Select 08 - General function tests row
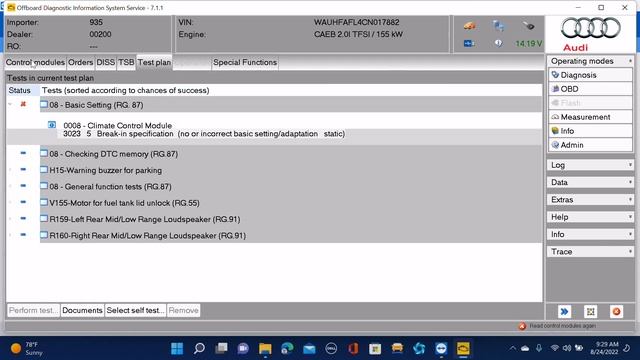 (x=110, y=187)
